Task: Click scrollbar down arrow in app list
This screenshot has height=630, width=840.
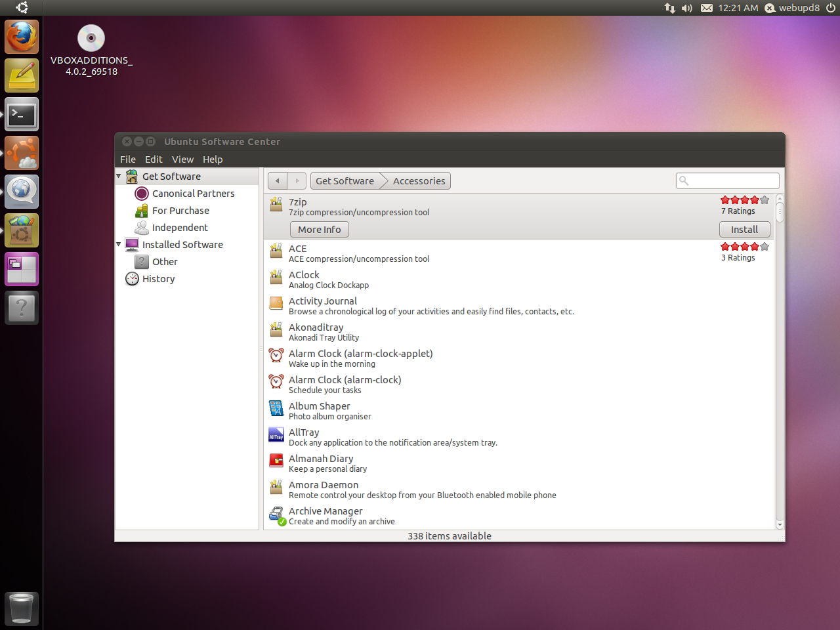Action: 780,524
